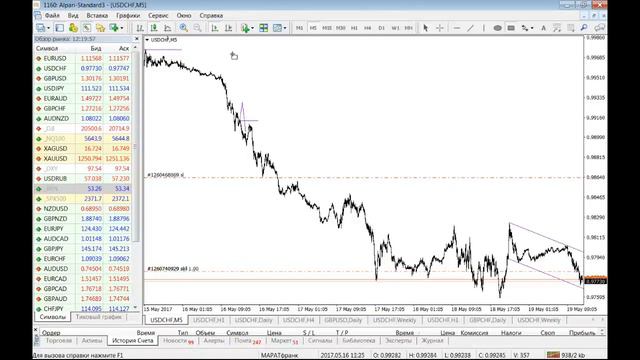
Task: Open the Справка menu
Action: pyautogui.click(x=211, y=16)
